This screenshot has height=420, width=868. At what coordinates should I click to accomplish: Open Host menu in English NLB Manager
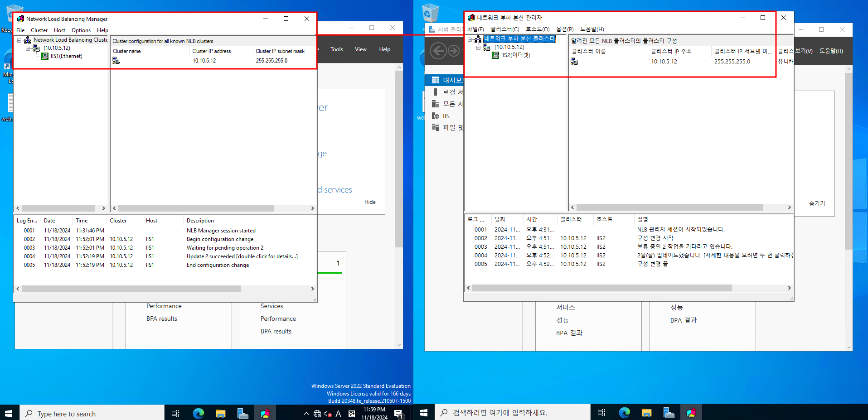pyautogui.click(x=59, y=30)
